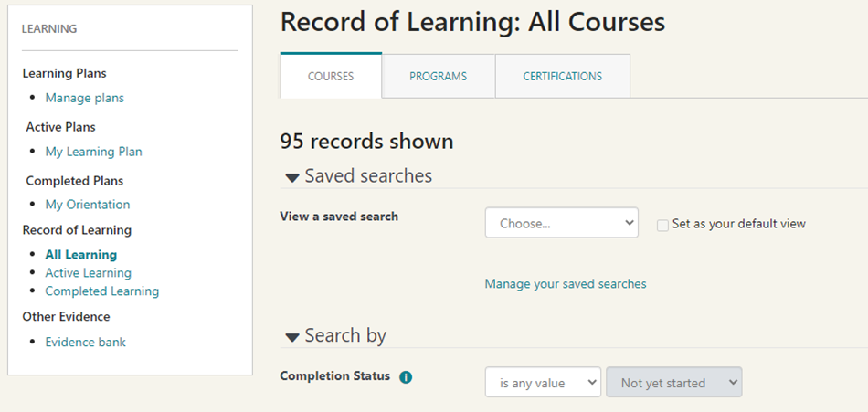Click the Completion Status help info icon
Screen dimensions: 868x412
[x=406, y=376]
